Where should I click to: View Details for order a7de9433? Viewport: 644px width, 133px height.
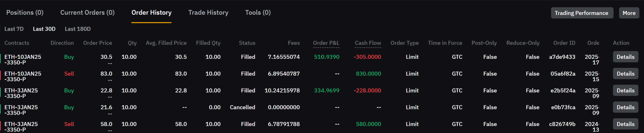pos(625,57)
